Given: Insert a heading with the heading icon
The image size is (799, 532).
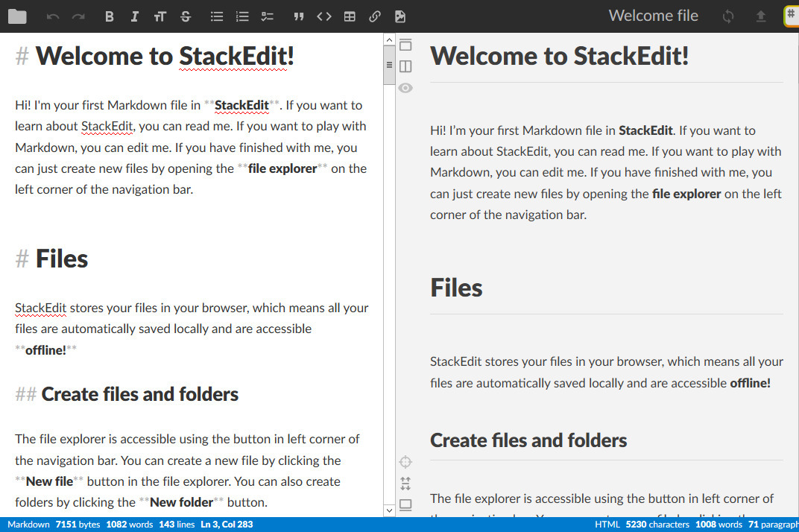Looking at the screenshot, I should tap(160, 17).
